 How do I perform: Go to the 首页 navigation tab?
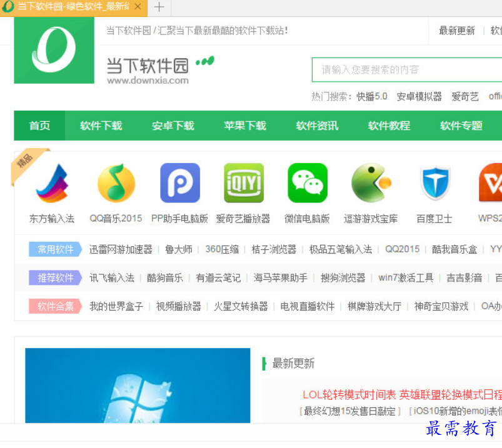tap(40, 126)
